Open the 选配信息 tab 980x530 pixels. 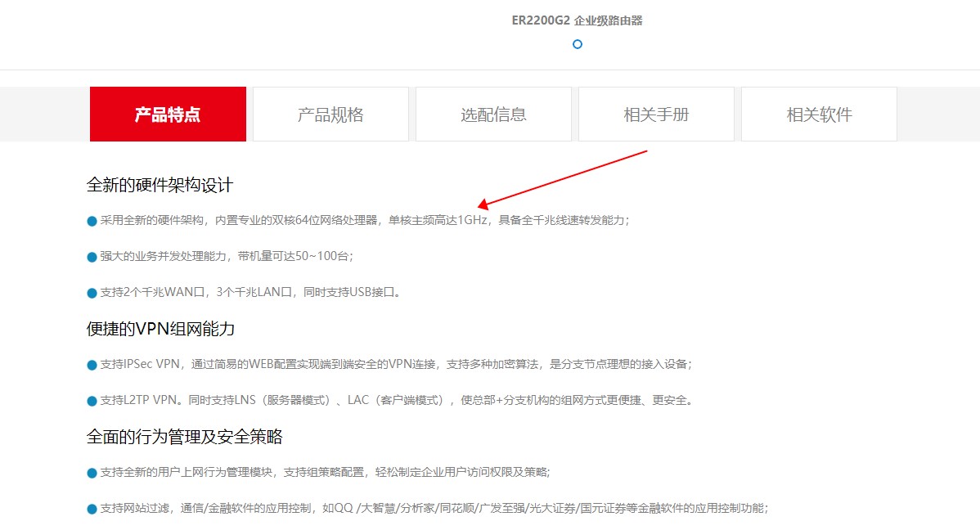click(494, 115)
